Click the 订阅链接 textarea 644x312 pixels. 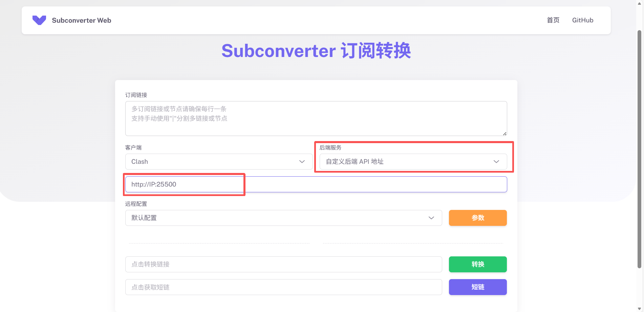316,118
